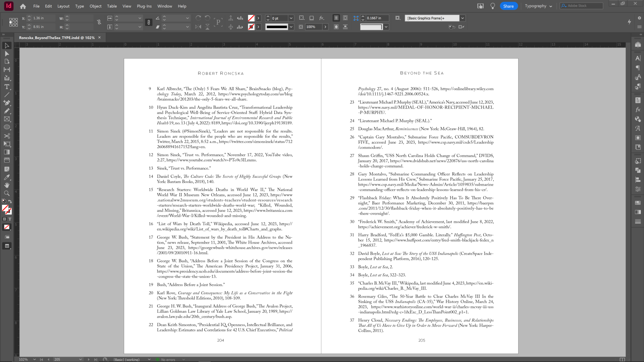Jump to the last page arrow
The image size is (644, 362).
tap(96, 359)
